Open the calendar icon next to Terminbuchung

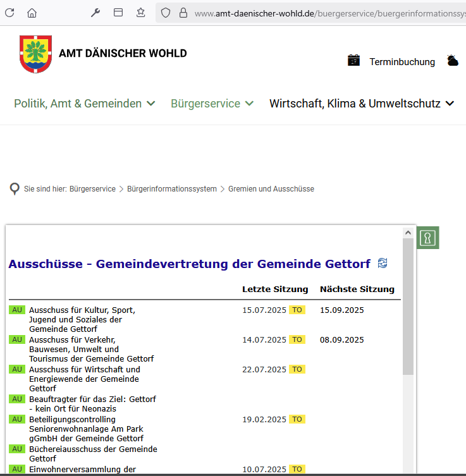point(353,61)
